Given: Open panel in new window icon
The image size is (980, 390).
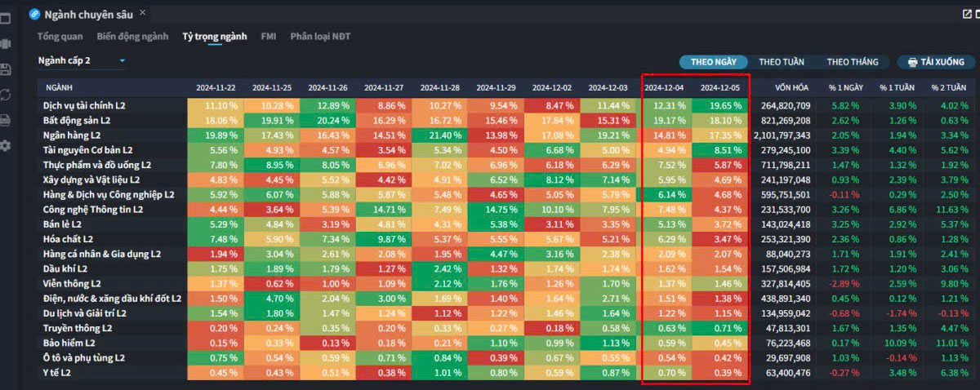Looking at the screenshot, I should tap(969, 13).
